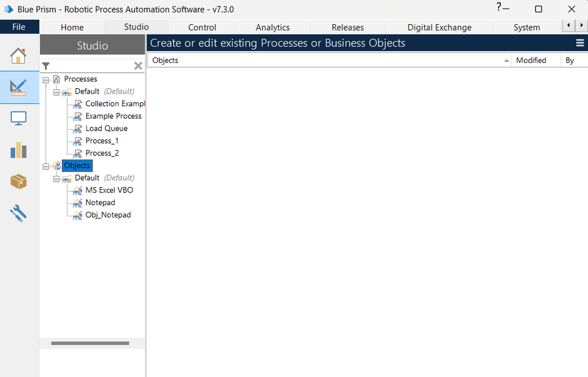
Task: Collapse the Default group under Objects
Action: pyautogui.click(x=57, y=179)
